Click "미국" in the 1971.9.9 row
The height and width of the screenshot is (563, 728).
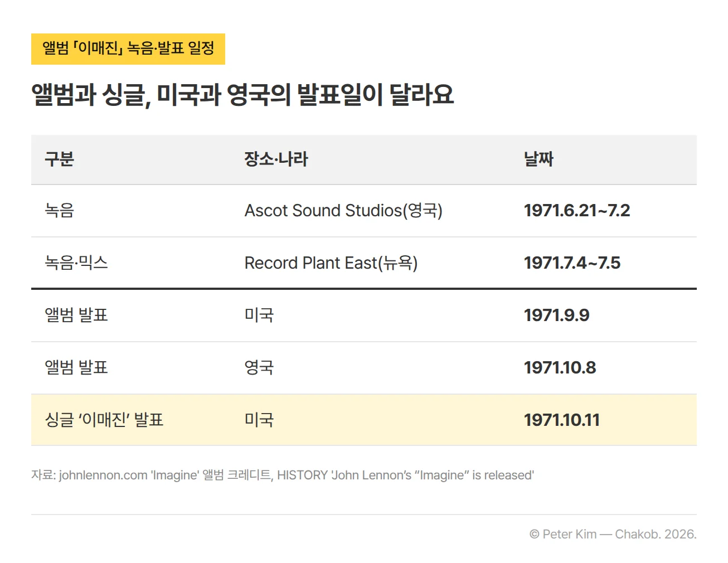click(259, 316)
